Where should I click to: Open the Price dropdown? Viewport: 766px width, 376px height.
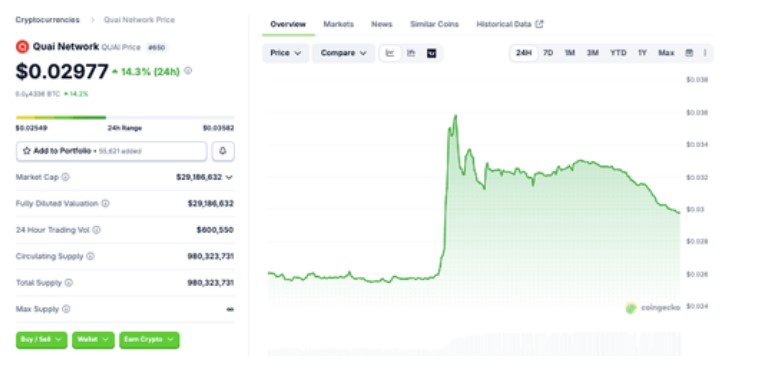tap(286, 53)
